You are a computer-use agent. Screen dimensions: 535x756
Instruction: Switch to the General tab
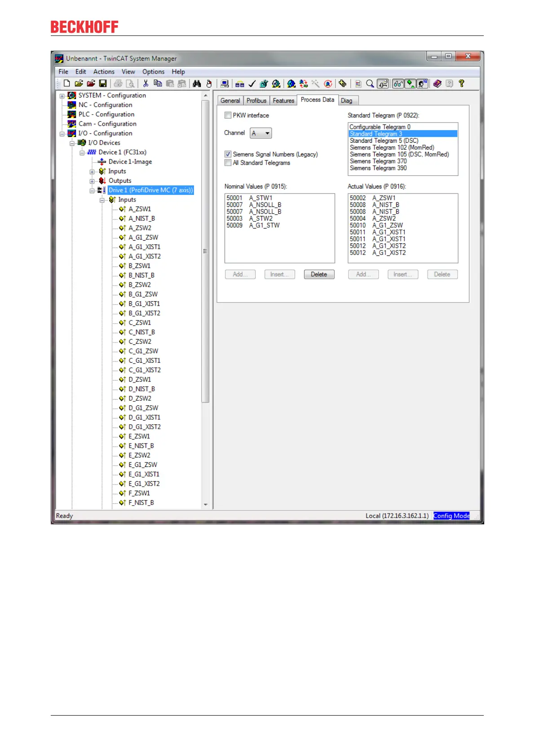point(230,101)
